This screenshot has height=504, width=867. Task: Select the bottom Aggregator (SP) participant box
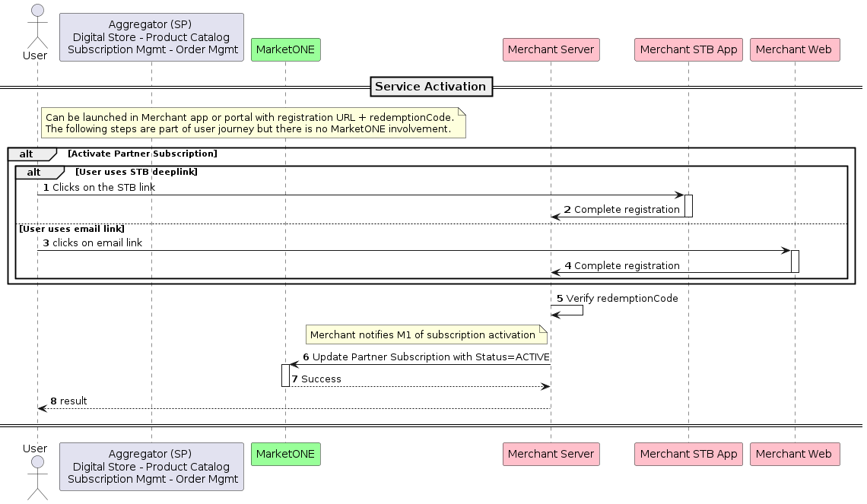(151, 467)
